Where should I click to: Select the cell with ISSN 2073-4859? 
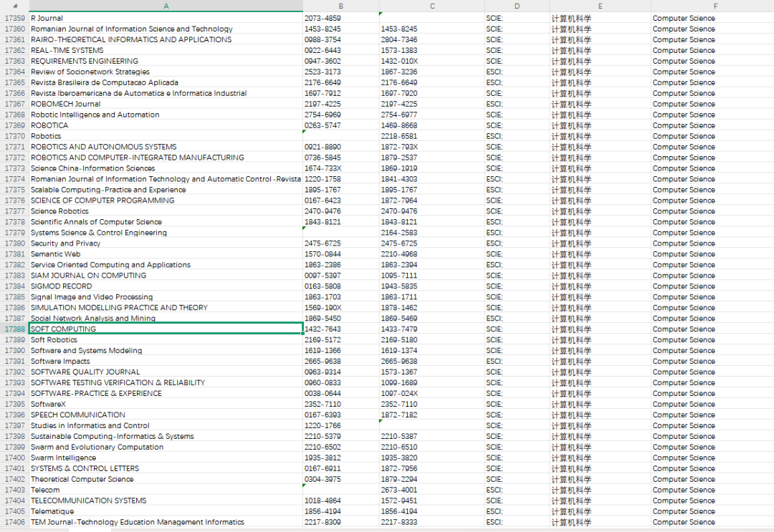click(340, 18)
